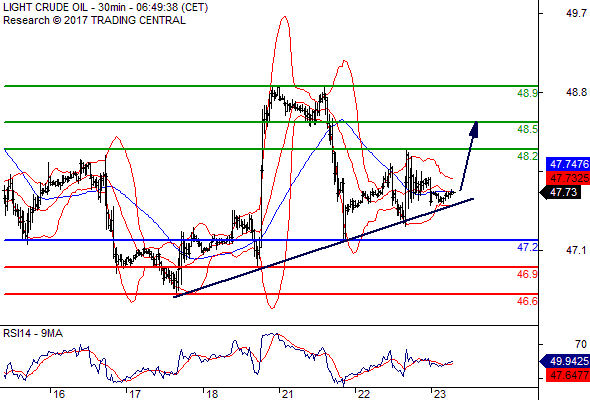Click the red 47.7325 price tag
Screen dimensions: 590x400
click(568, 178)
